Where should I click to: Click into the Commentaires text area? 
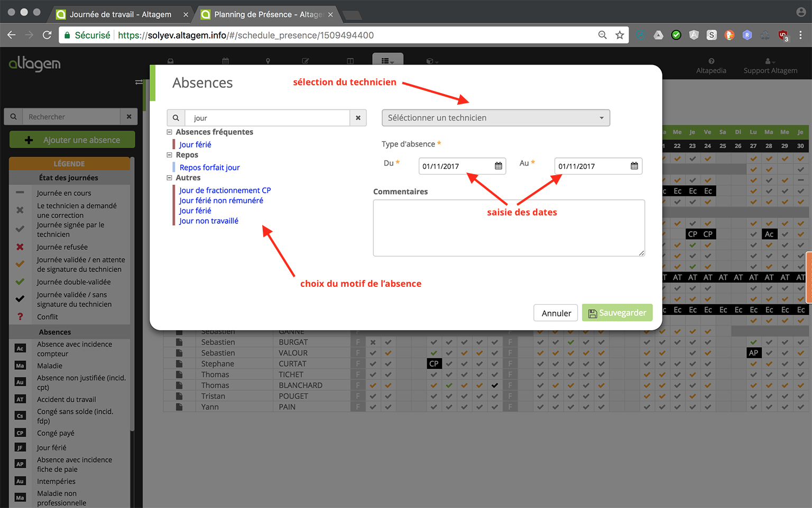[x=509, y=228]
